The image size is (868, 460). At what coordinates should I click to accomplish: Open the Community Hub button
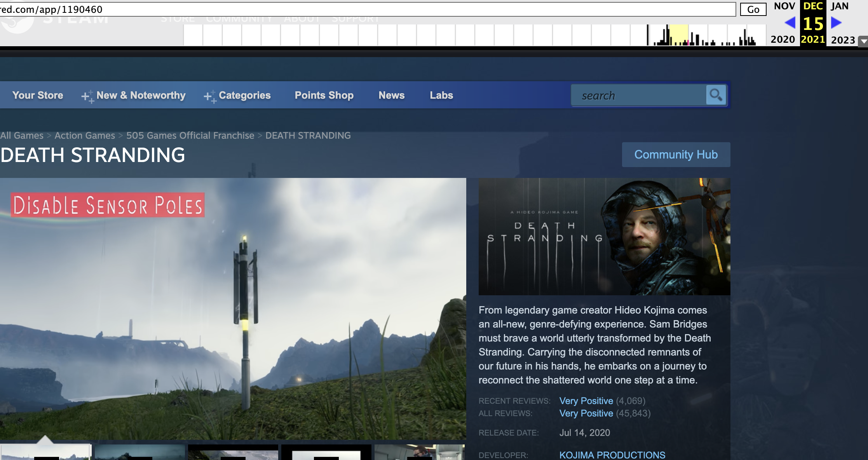pos(676,155)
